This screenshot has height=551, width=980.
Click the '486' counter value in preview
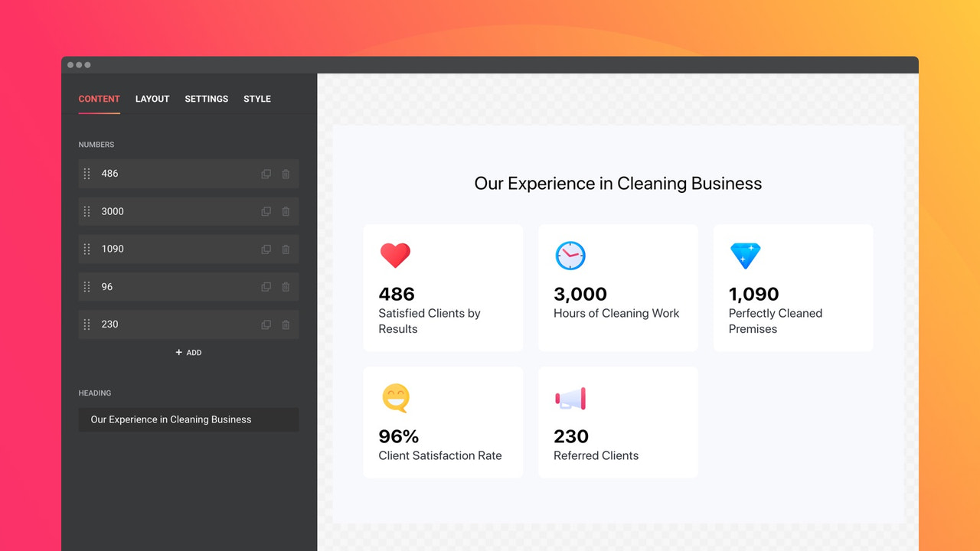pos(397,294)
